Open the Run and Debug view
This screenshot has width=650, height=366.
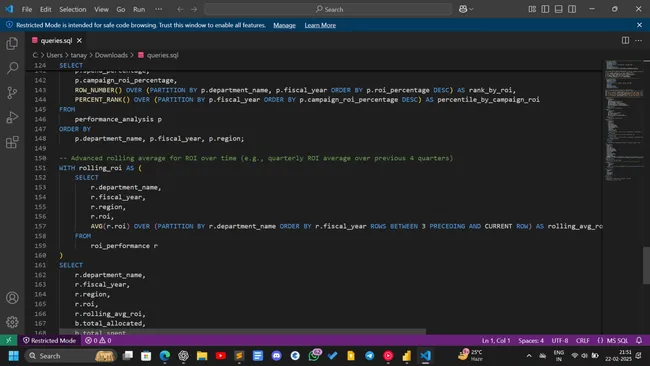pos(12,118)
